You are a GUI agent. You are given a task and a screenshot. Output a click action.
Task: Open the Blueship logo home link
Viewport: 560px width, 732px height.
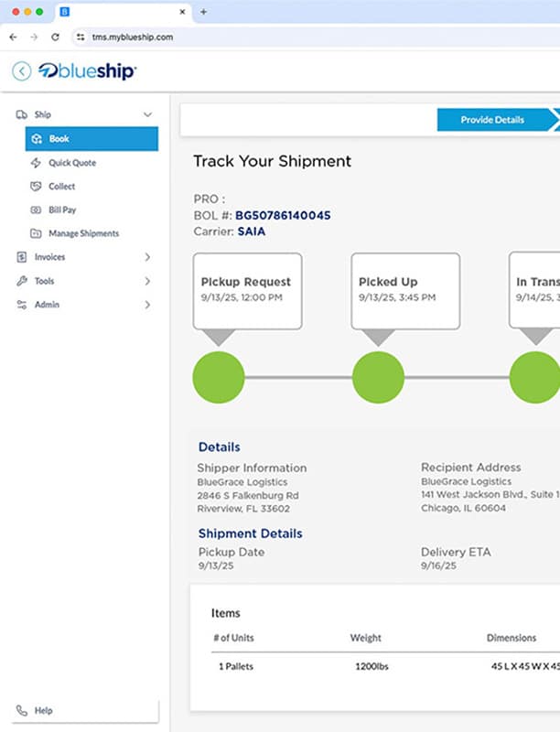pyautogui.click(x=87, y=71)
